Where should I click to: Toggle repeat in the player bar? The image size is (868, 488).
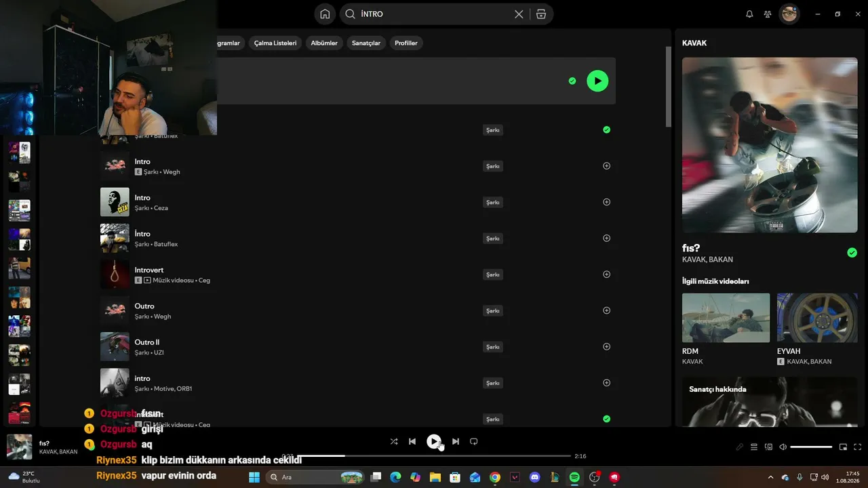474,441
